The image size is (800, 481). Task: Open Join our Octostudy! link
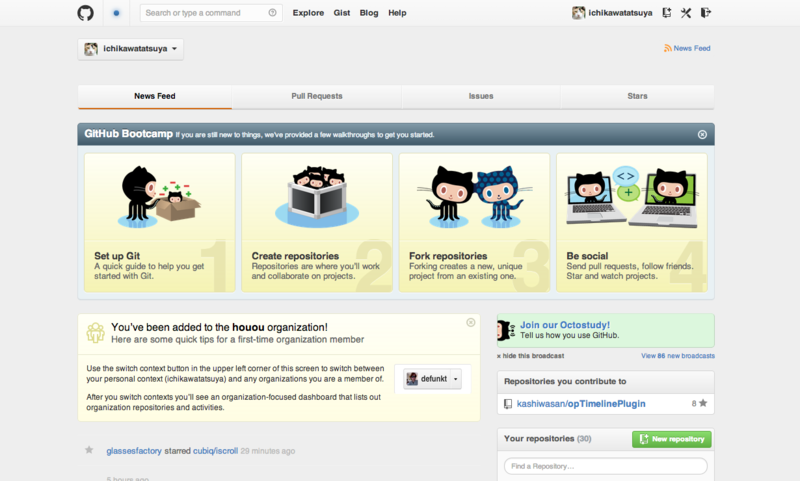tap(565, 325)
